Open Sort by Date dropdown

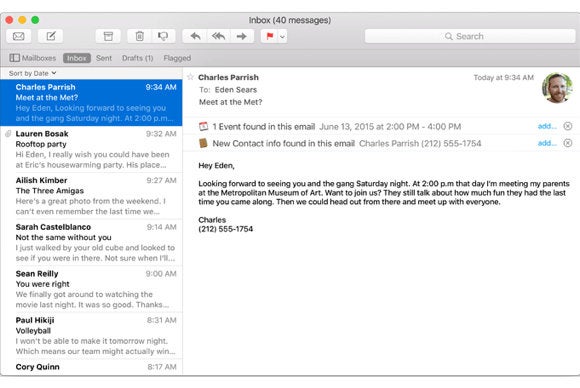click(32, 73)
